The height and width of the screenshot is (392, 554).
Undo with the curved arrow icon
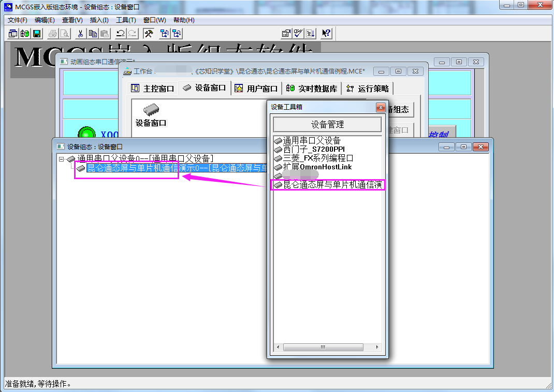(x=121, y=34)
